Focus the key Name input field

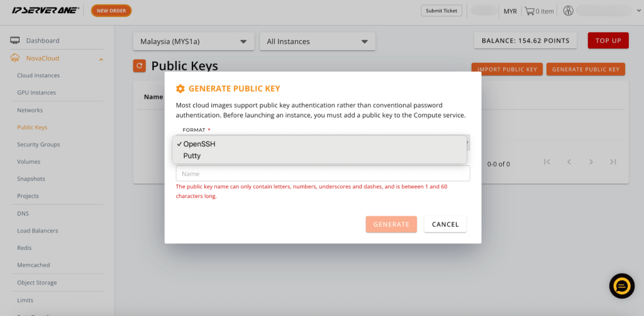click(323, 173)
